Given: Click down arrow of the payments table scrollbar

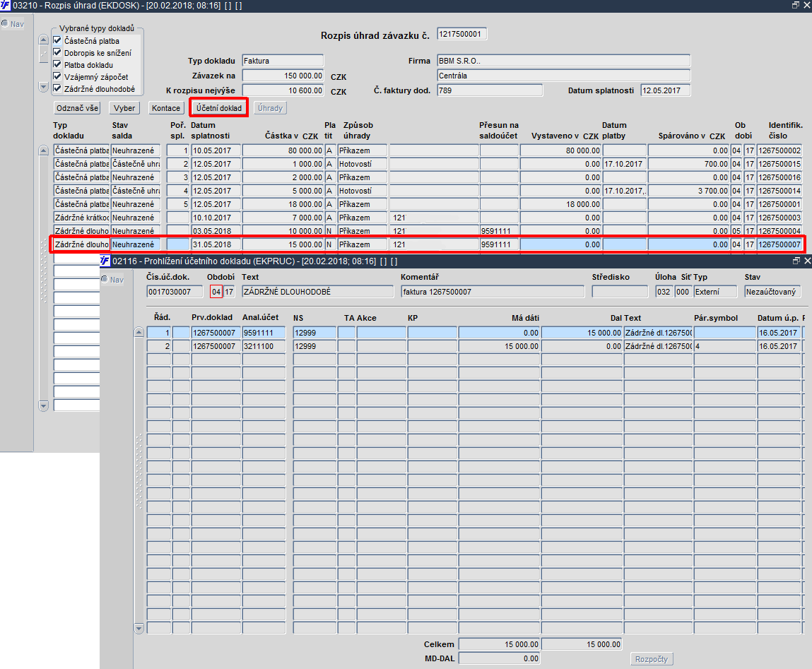Looking at the screenshot, I should [44, 406].
